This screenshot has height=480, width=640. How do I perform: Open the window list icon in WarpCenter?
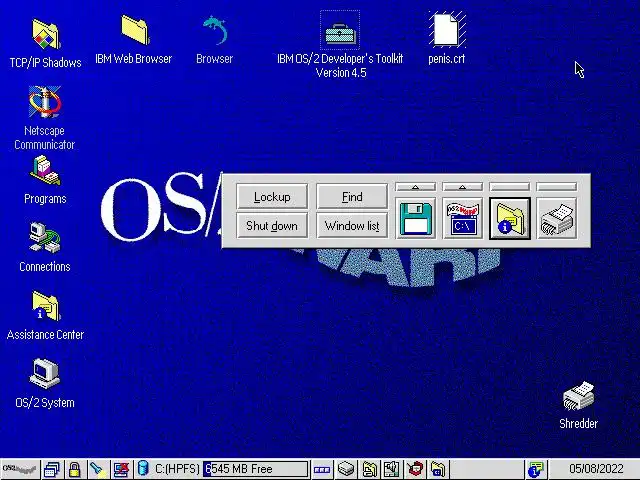coord(52,469)
